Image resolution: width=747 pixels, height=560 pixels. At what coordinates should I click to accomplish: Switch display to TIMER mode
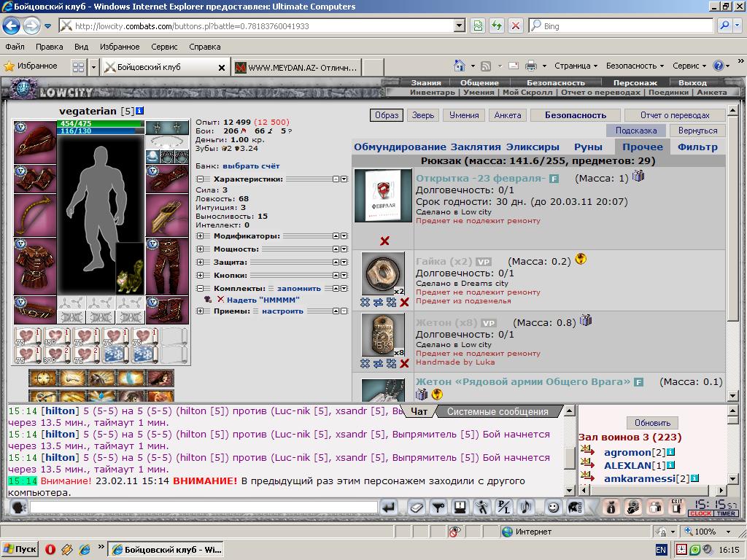pos(726,513)
